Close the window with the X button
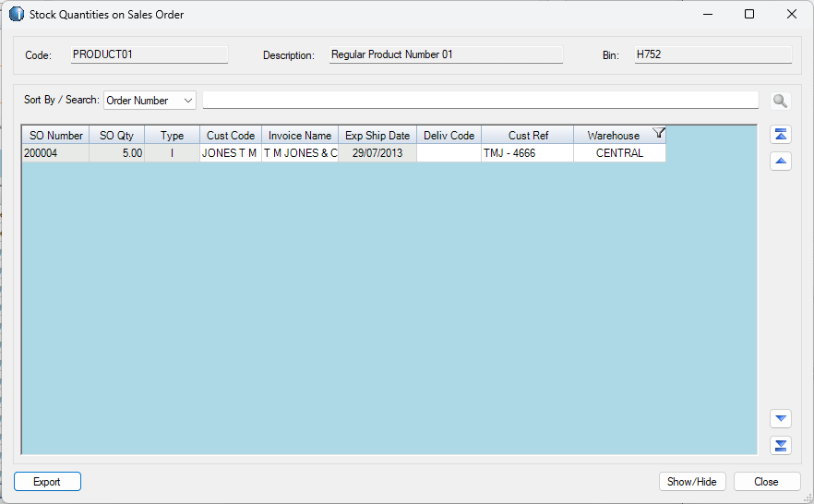 (791, 14)
